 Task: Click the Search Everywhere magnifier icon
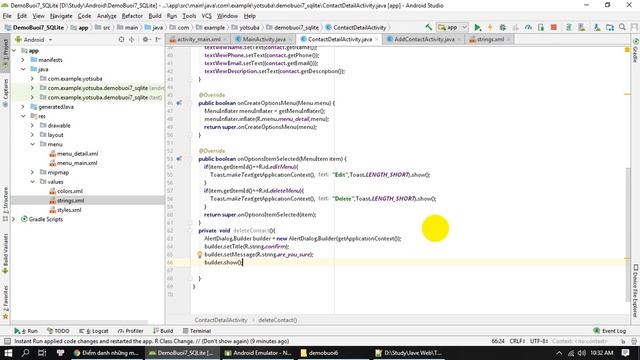622,27
